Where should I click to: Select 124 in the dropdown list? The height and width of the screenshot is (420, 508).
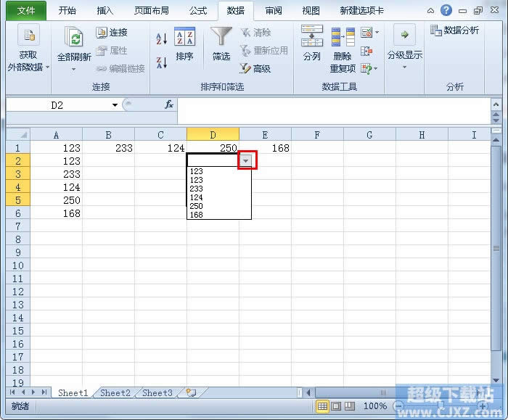(218, 197)
